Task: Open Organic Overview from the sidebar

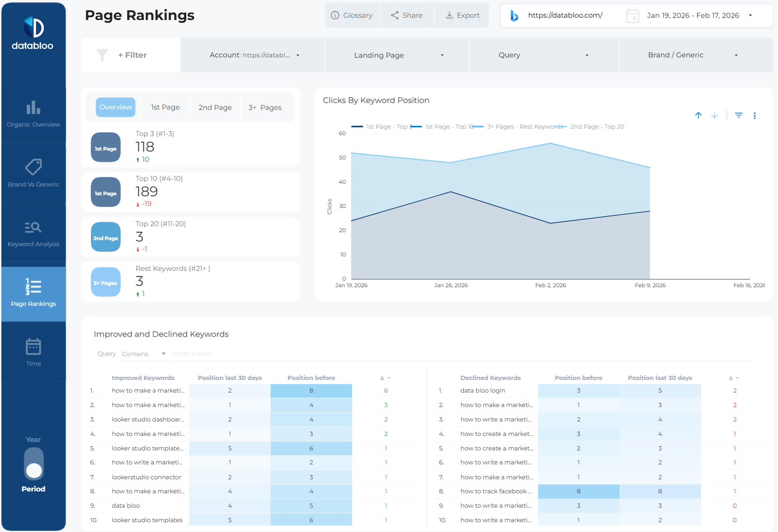Action: (x=33, y=114)
